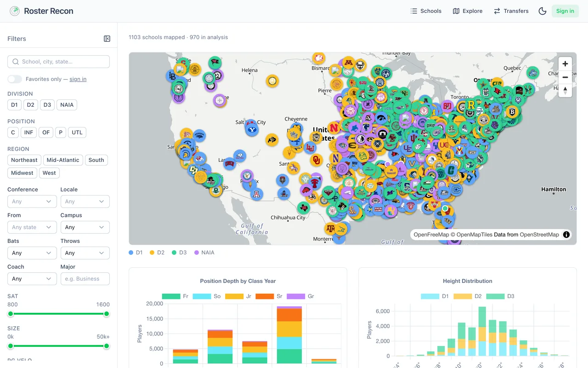
Task: Click the SAT slider maximum handle
Action: tap(107, 314)
